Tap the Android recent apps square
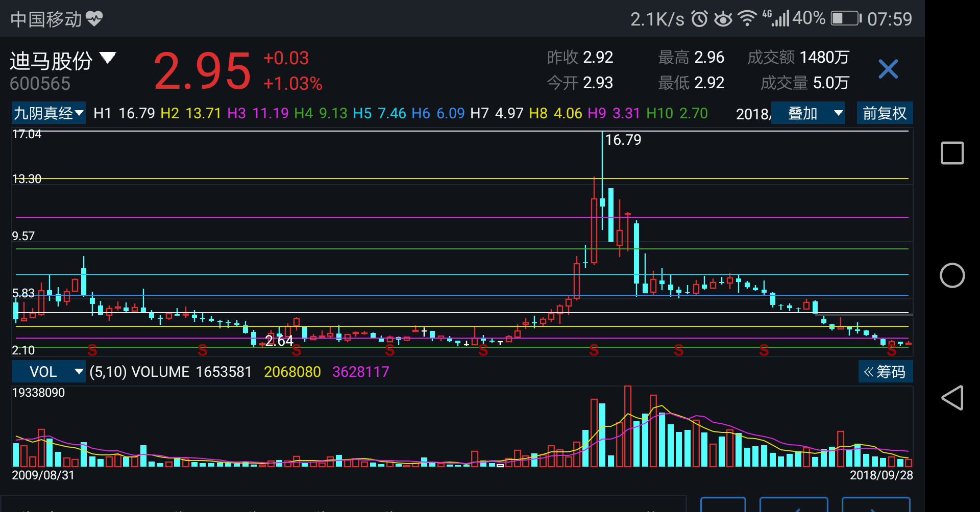Screen dimensions: 980x512 click(952, 153)
